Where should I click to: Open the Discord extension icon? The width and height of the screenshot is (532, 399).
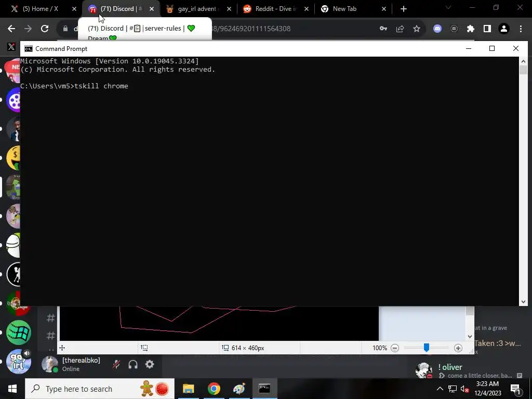coord(437,29)
